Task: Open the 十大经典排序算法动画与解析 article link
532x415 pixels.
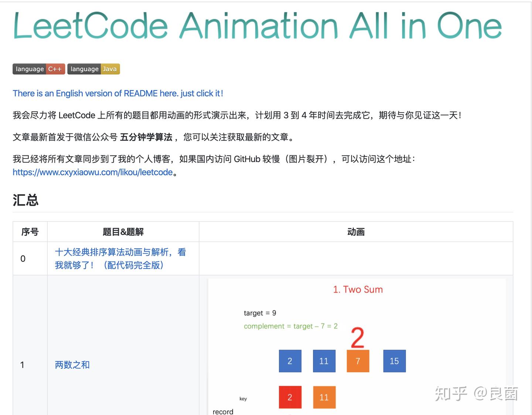Action: click(120, 258)
